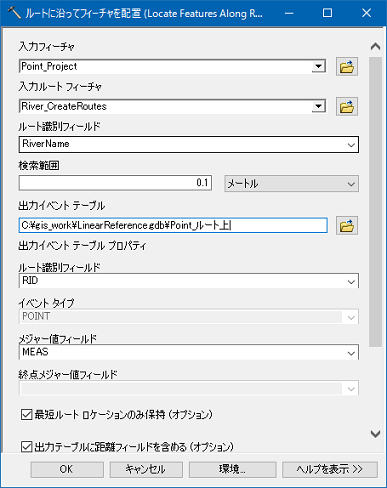The width and height of the screenshot is (387, 488).
Task: Click the hammer tool icon in title bar
Action: click(x=14, y=13)
